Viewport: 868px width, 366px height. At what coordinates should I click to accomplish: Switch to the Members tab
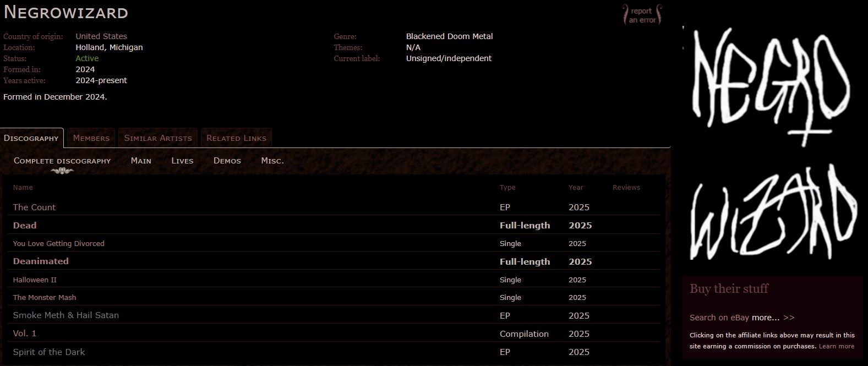tap(91, 138)
